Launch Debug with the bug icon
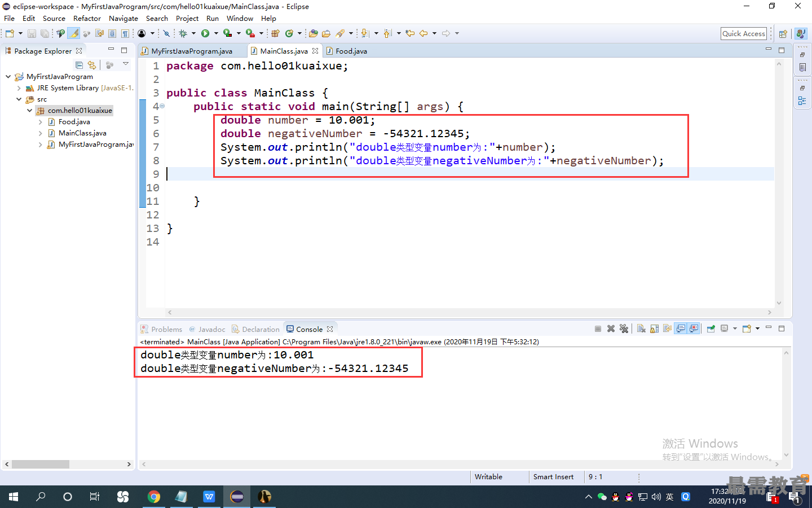 [x=183, y=33]
